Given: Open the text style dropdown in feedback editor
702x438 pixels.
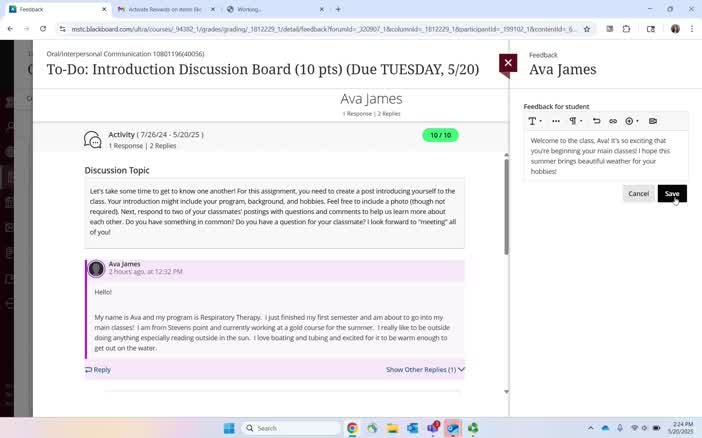Looking at the screenshot, I should pyautogui.click(x=535, y=121).
